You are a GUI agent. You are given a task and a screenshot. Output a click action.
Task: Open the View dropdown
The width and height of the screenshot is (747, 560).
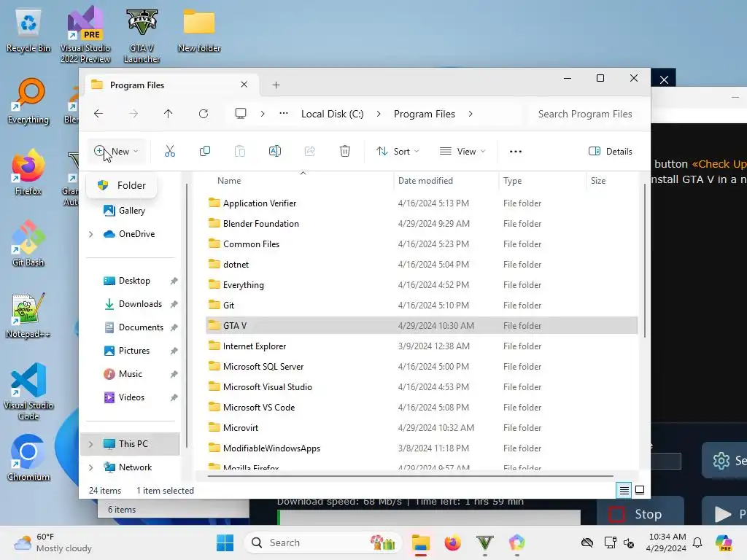pos(462,152)
